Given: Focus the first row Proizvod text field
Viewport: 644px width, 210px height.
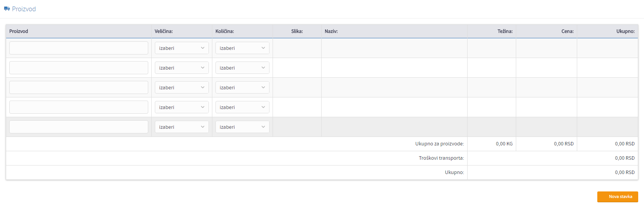Looking at the screenshot, I should click(79, 48).
